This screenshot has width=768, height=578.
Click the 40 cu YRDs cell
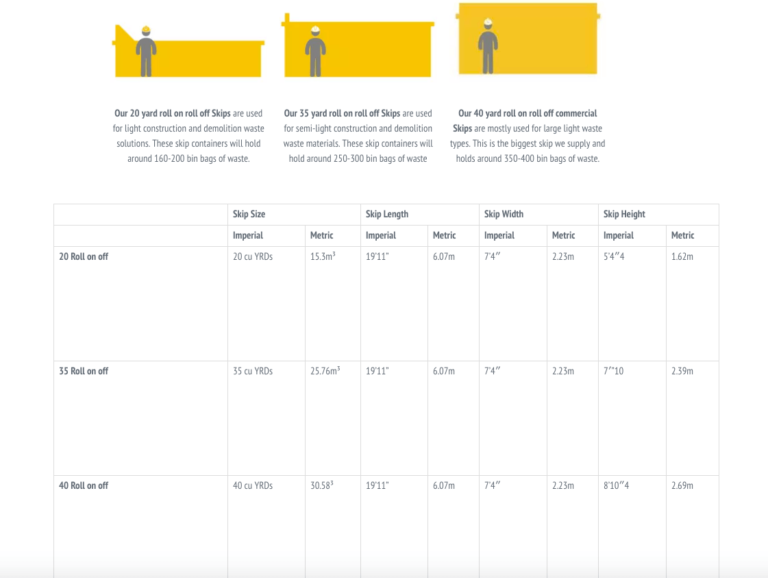253,485
